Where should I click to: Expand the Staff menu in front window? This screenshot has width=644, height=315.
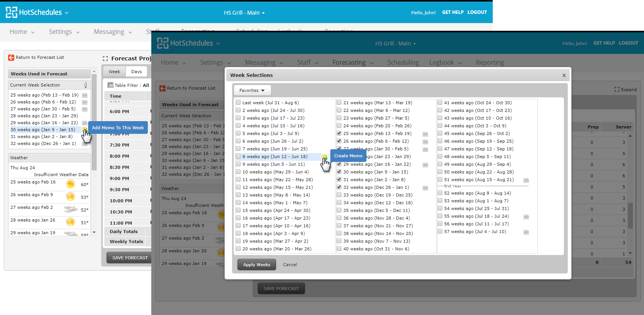[308, 63]
